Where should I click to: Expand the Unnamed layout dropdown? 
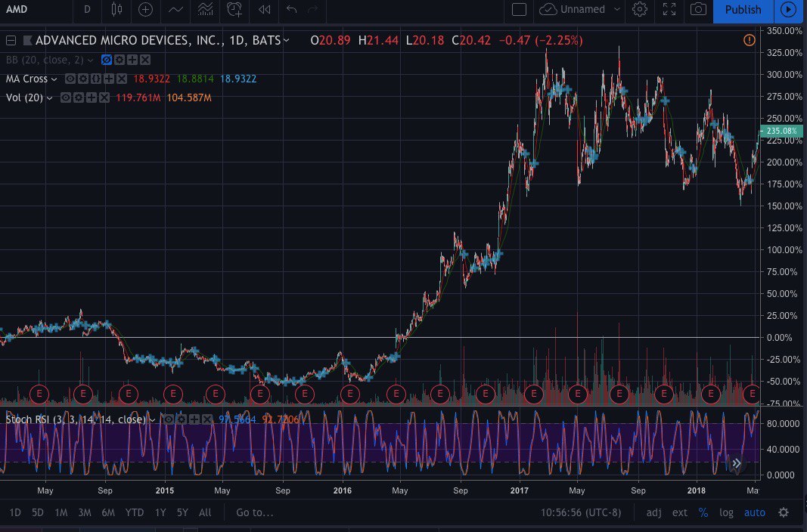click(x=617, y=10)
